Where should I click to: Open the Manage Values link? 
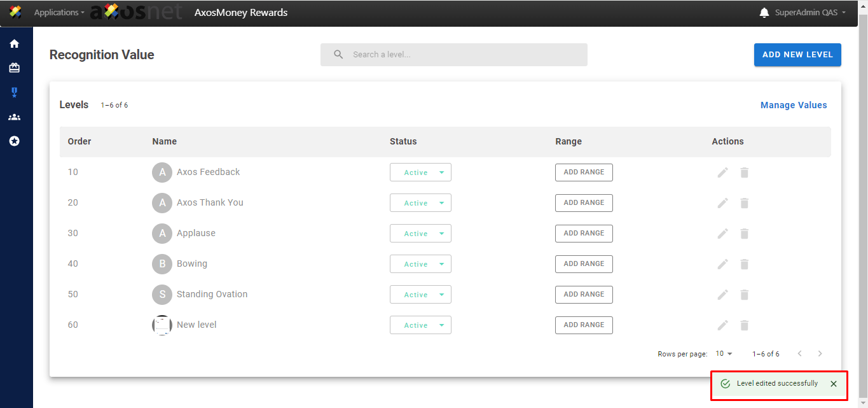point(794,105)
